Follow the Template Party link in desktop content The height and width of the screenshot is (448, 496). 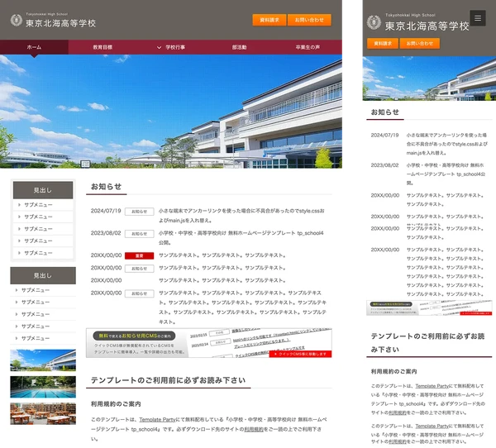(x=157, y=420)
